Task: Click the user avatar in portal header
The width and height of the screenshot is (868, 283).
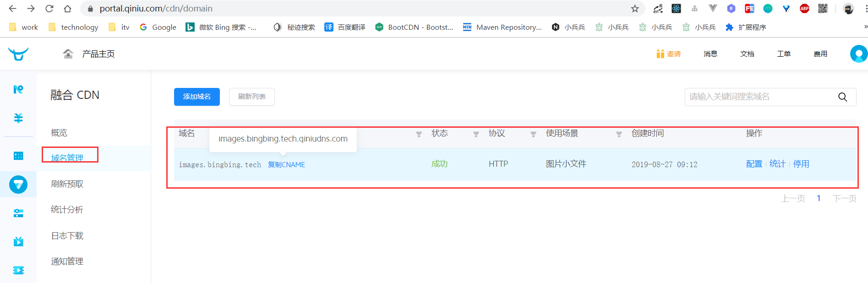Action: (x=859, y=54)
